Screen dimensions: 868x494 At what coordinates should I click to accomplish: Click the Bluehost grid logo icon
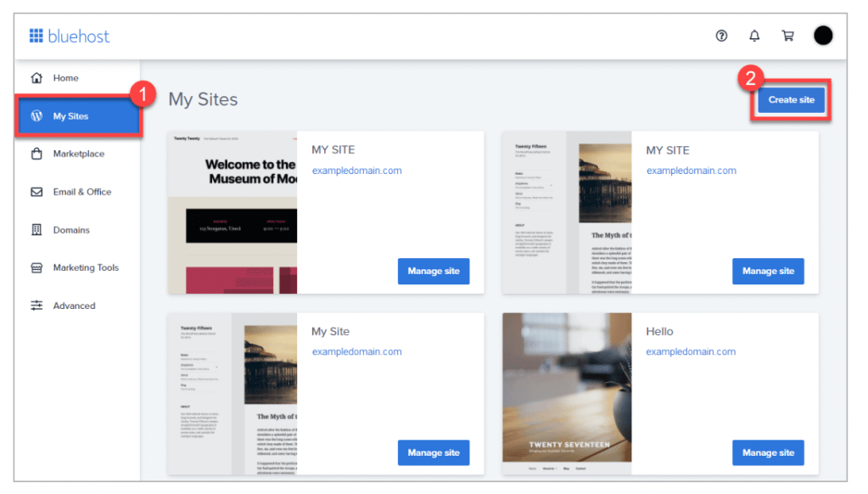[36, 36]
